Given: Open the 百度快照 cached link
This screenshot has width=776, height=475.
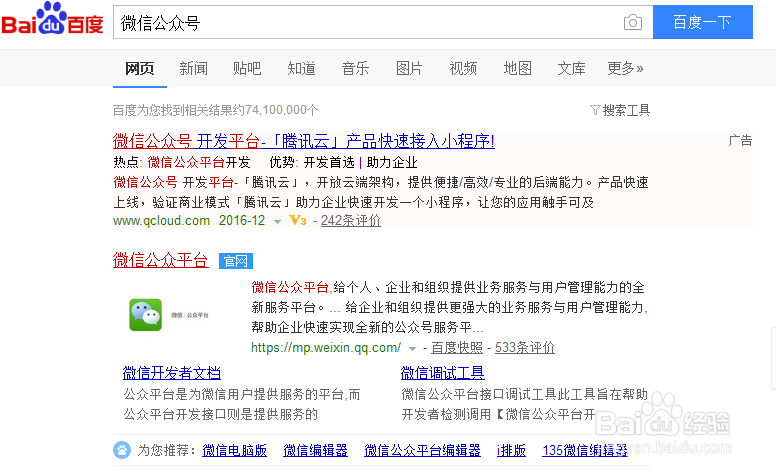Looking at the screenshot, I should (x=457, y=347).
